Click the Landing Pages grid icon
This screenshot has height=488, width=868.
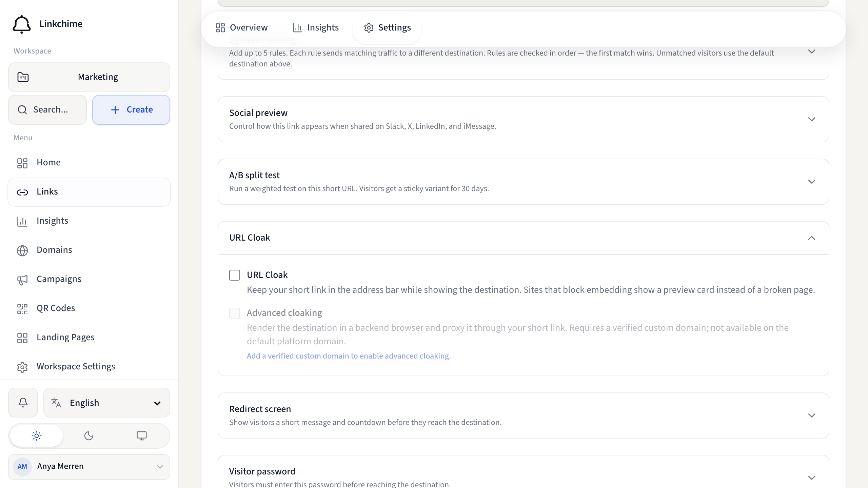[x=22, y=338]
